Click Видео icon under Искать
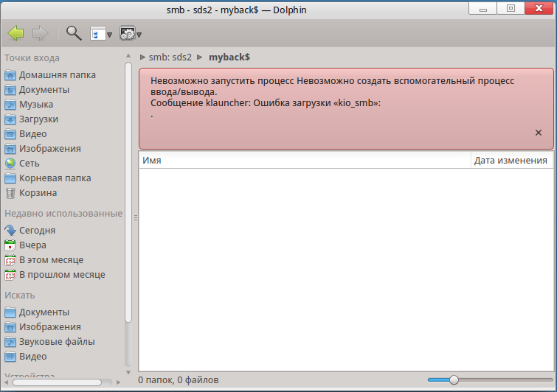This screenshot has height=392, width=557. pos(10,357)
